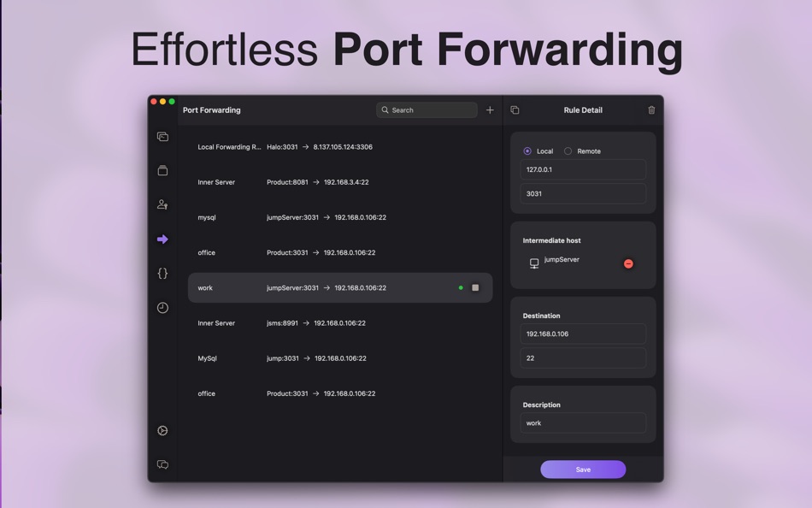Screen dimensions: 812x508
Task: Open the identities panel with the user icon
Action: coord(162,204)
